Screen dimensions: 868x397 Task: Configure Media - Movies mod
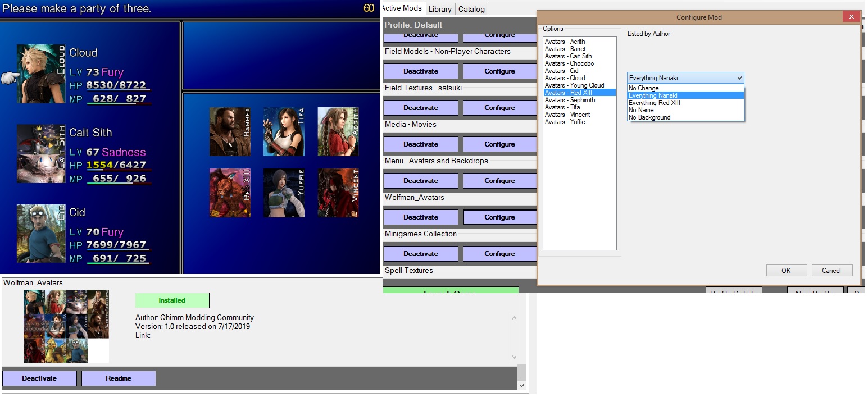pos(499,144)
